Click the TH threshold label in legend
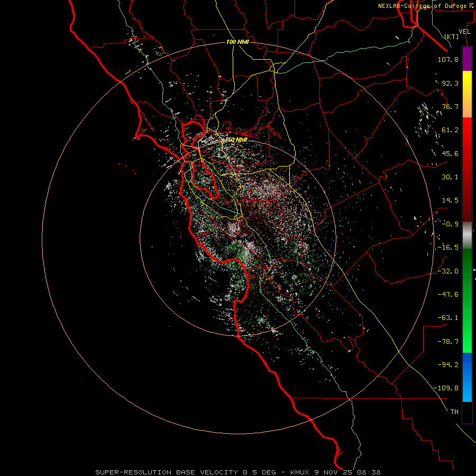The image size is (476, 476). click(x=454, y=412)
